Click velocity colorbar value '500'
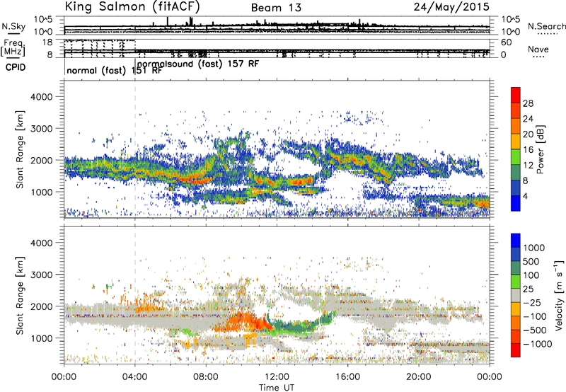566x392 pixels. point(533,261)
